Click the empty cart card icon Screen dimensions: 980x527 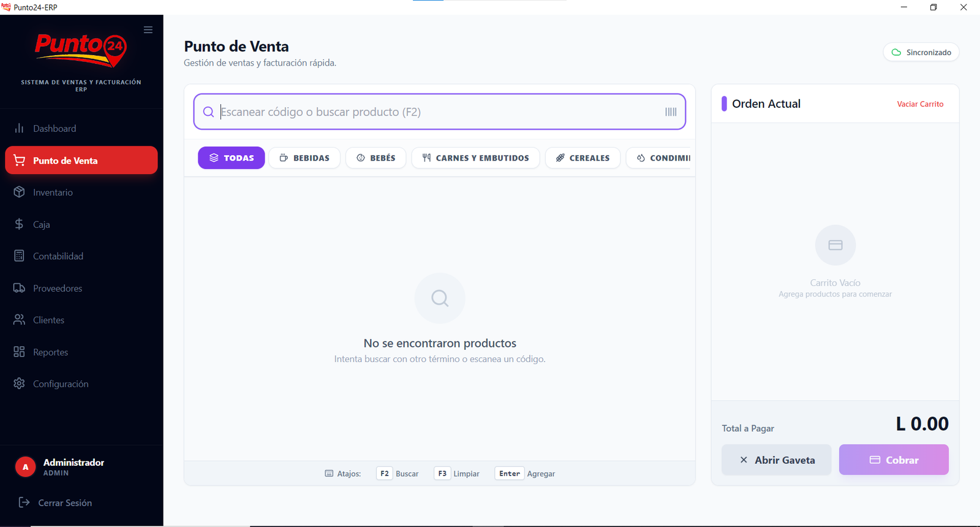[835, 245]
